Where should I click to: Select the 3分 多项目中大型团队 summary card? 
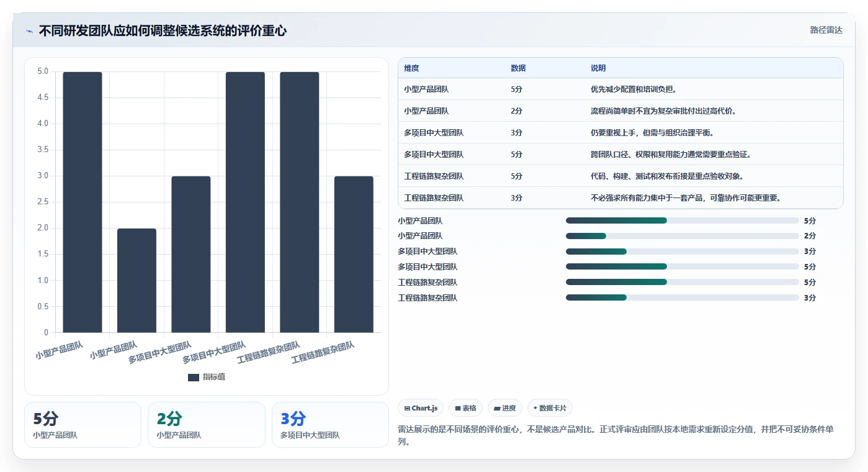tap(330, 425)
